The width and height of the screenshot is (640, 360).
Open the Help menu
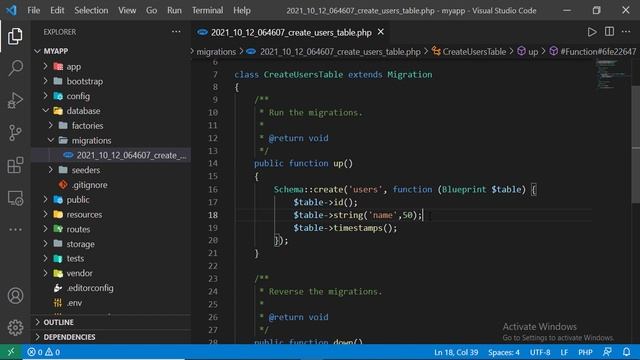pos(242,10)
